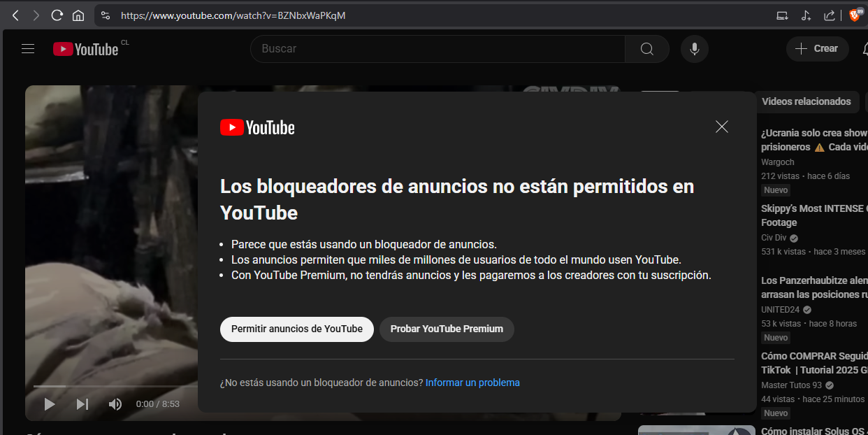Go to YouTube home via header logo
This screenshot has width=868, height=435.
coord(86,49)
